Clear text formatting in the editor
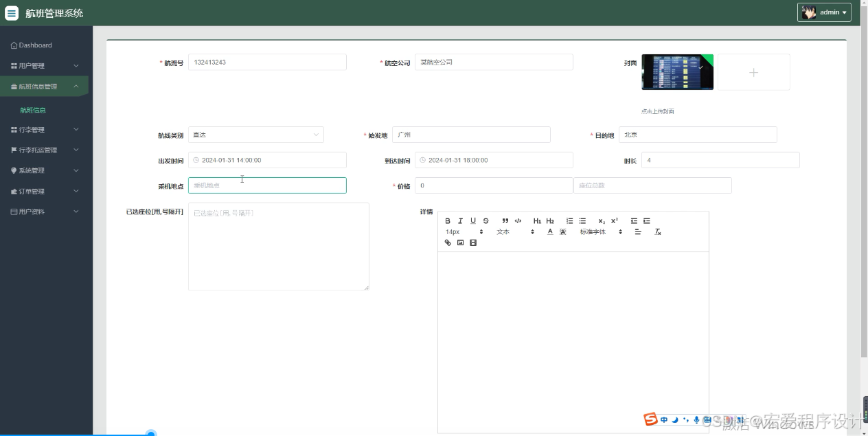The height and width of the screenshot is (436, 868). click(657, 232)
